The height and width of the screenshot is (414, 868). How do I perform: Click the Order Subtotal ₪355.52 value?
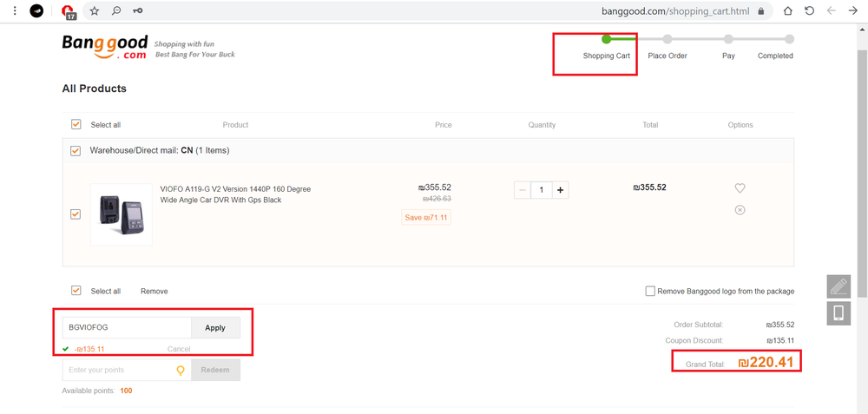pos(780,325)
